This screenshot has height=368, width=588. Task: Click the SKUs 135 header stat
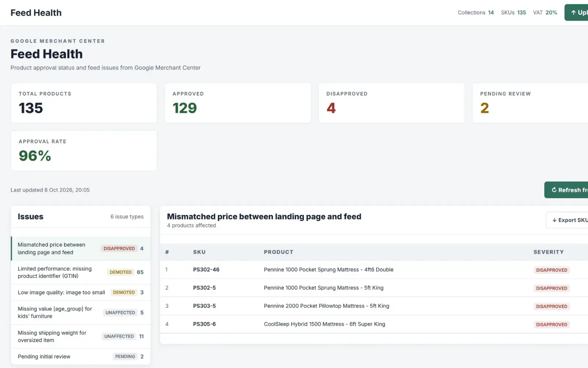pyautogui.click(x=513, y=13)
